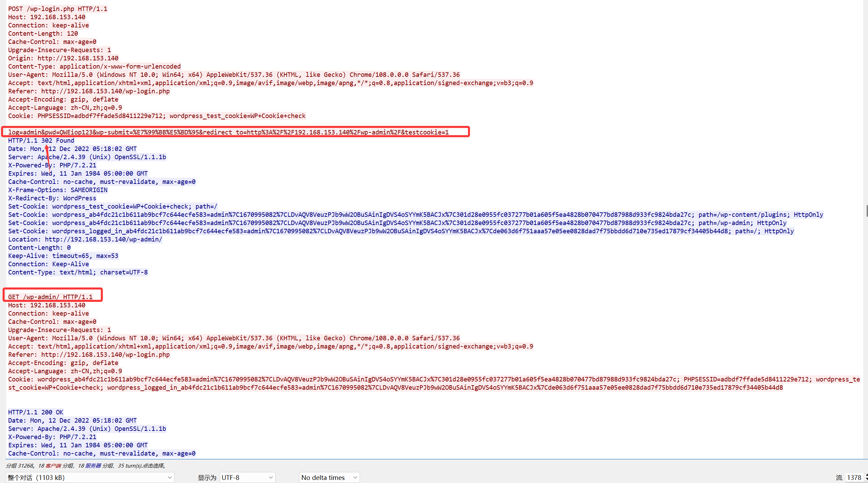The image size is (868, 483).
Task: Click the HTTP/1.1 302 Found response line
Action: click(41, 141)
